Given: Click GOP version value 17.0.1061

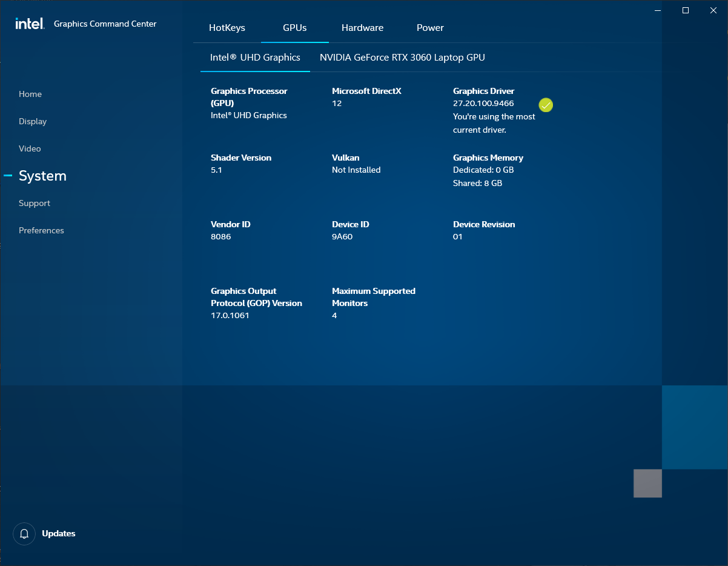Looking at the screenshot, I should point(230,316).
